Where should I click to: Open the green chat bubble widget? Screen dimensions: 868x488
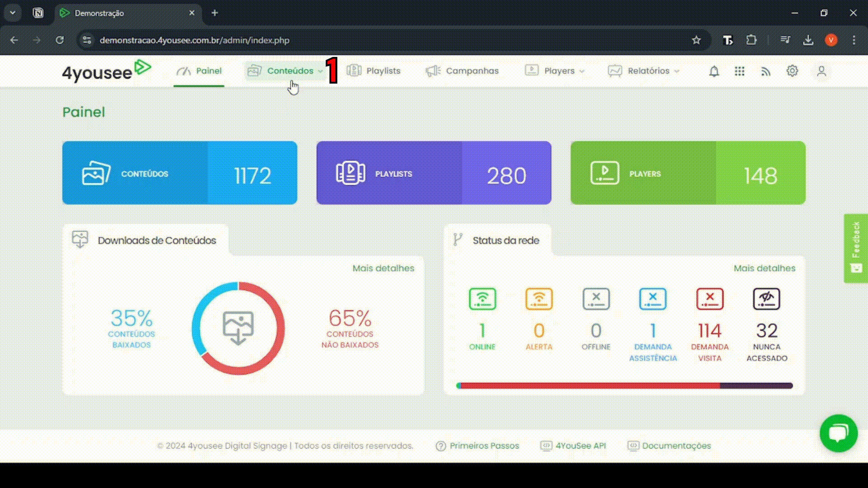(x=839, y=433)
